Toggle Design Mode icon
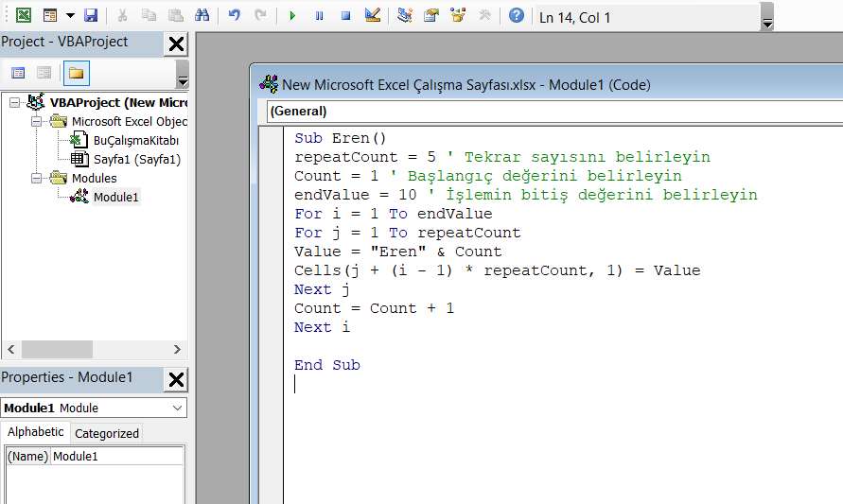This screenshot has width=843, height=504. point(372,16)
